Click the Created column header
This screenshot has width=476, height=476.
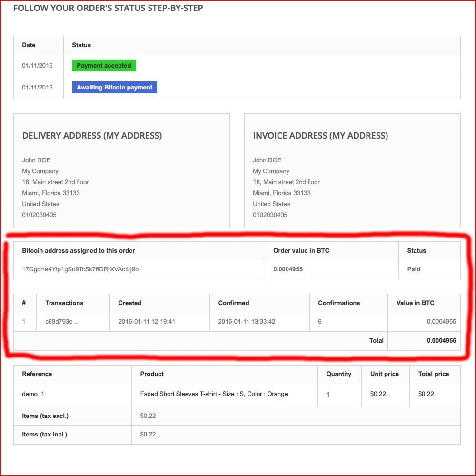(129, 303)
